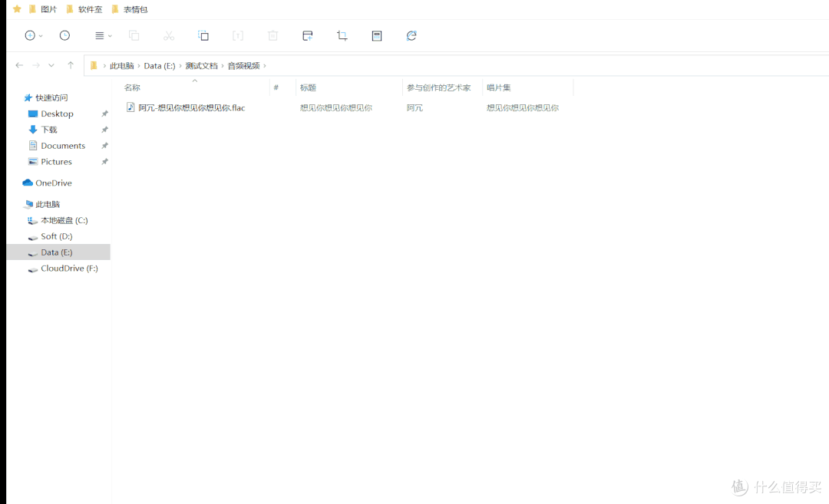
Task: Open the 软件室 bookmark folder
Action: click(84, 9)
